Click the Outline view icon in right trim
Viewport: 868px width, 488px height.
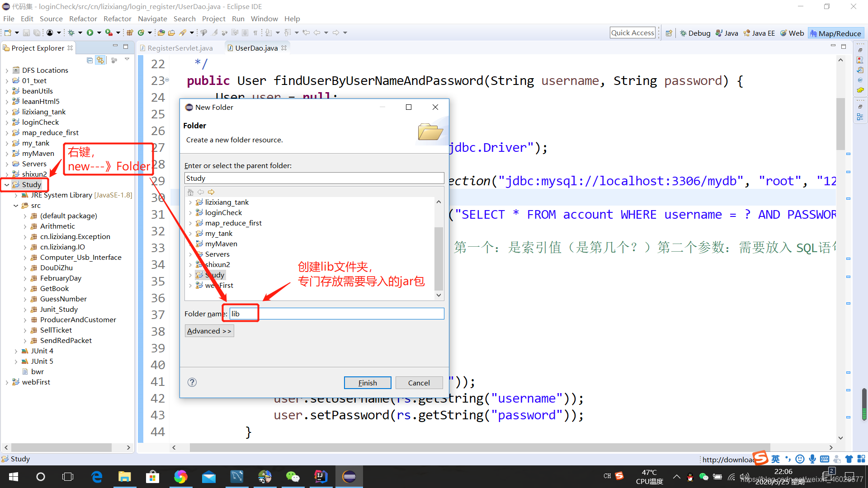click(x=860, y=117)
